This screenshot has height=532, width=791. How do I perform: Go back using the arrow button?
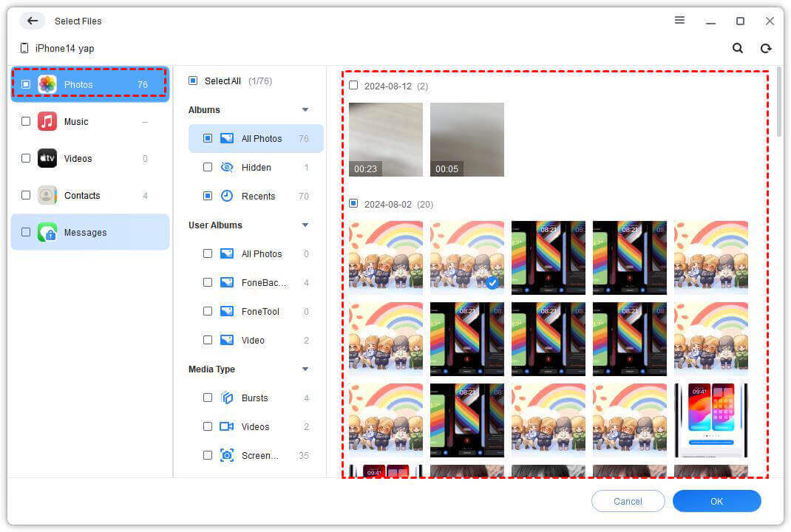(x=33, y=21)
